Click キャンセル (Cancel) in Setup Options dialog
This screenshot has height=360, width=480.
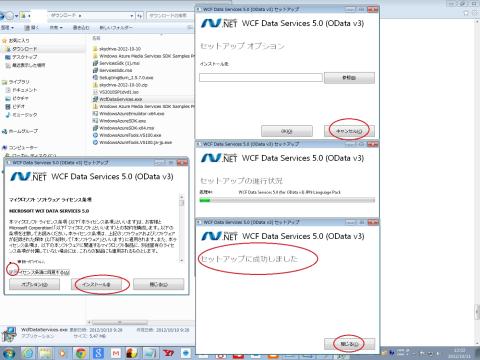[x=349, y=131]
